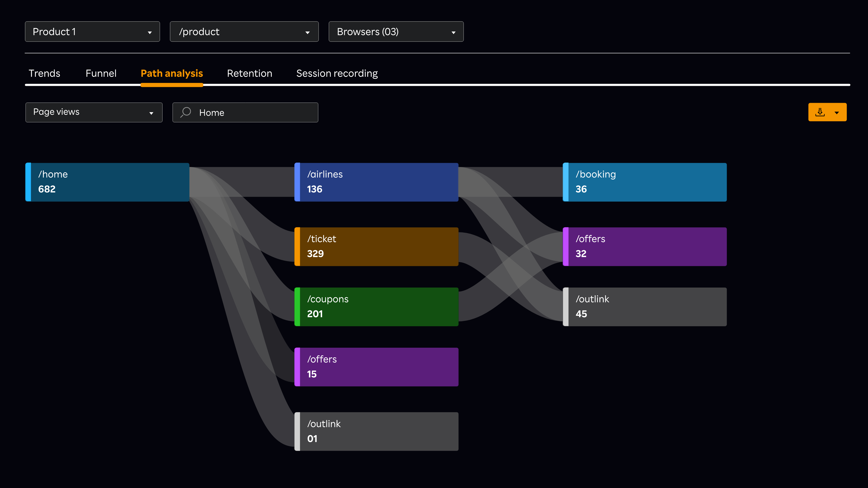The height and width of the screenshot is (488, 868).
Task: Switch to the Trends tab
Action: click(44, 73)
